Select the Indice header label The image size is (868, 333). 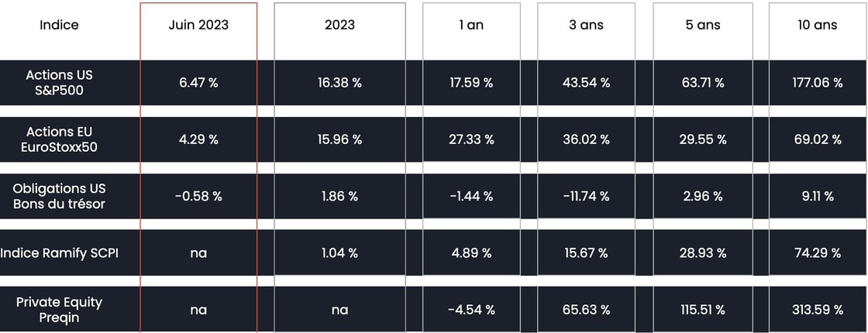point(59,26)
